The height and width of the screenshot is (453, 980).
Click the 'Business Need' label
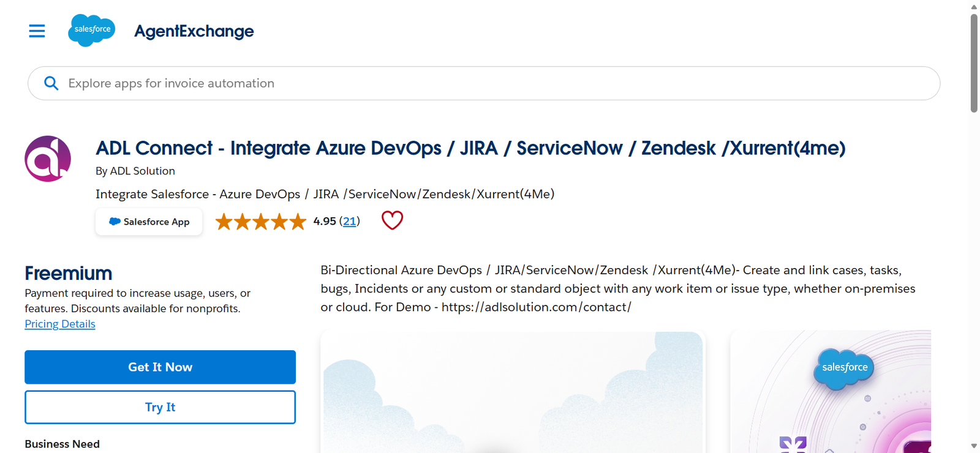[62, 444]
